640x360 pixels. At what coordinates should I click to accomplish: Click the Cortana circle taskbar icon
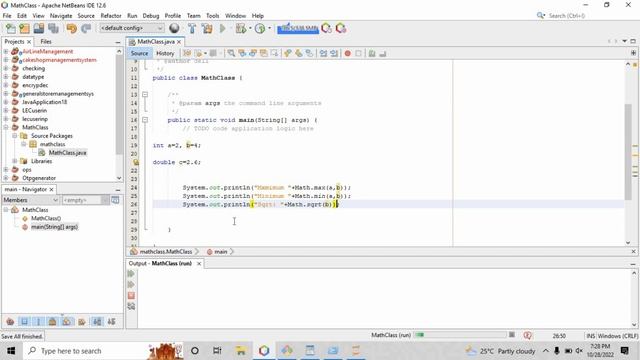(x=195, y=351)
